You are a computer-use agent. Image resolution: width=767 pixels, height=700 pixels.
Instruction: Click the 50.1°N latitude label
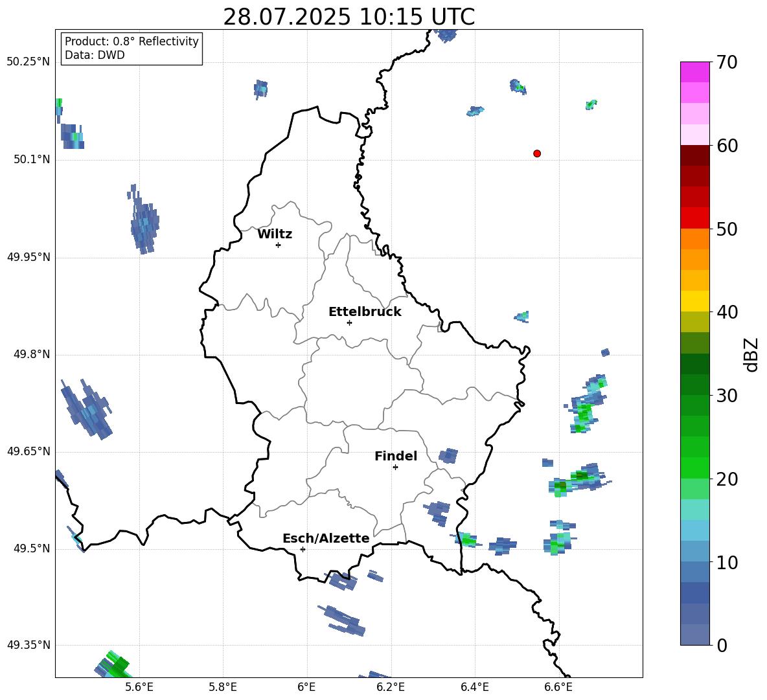coord(32,159)
